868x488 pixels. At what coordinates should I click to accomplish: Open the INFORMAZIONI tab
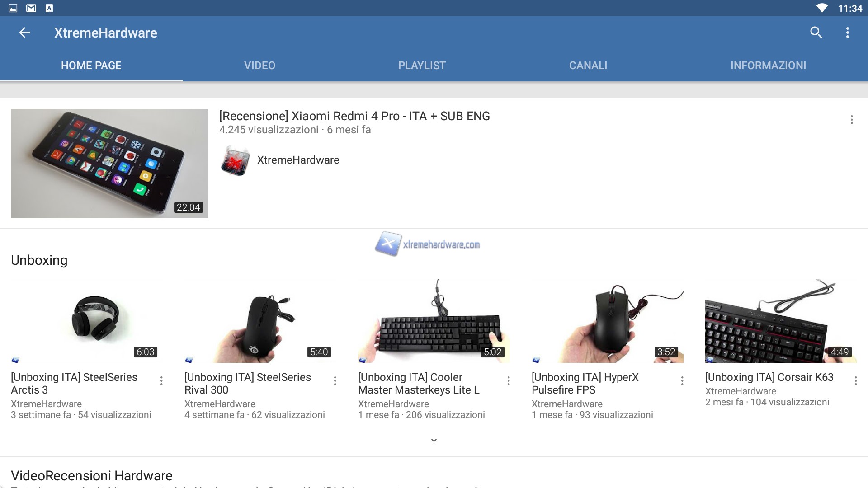tap(768, 66)
